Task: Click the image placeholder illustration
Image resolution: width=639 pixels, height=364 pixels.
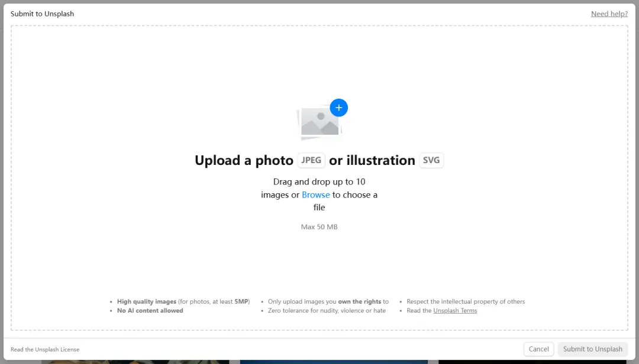Action: pyautogui.click(x=319, y=122)
